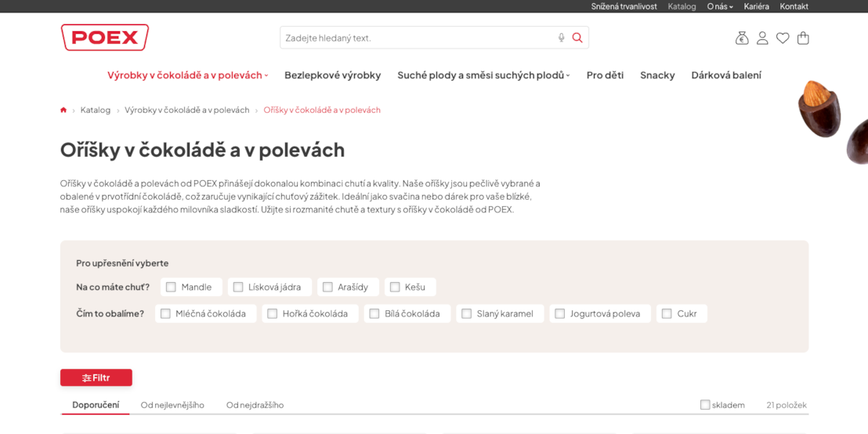Sort by Od nejlevnějšího tab
868x434 pixels.
[172, 405]
